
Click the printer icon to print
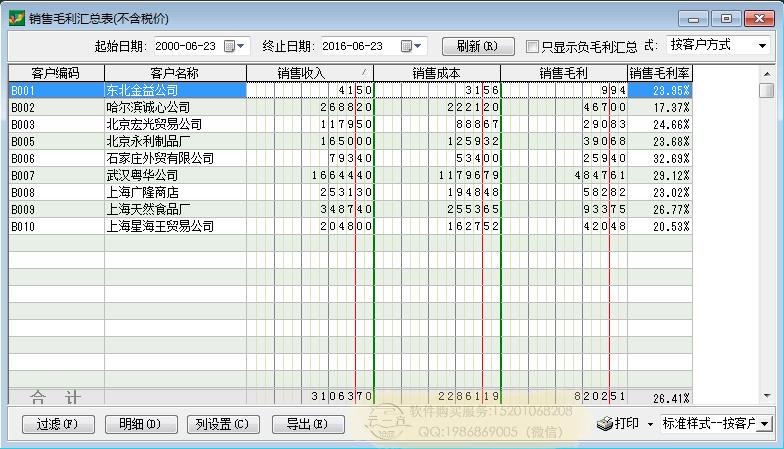(605, 424)
